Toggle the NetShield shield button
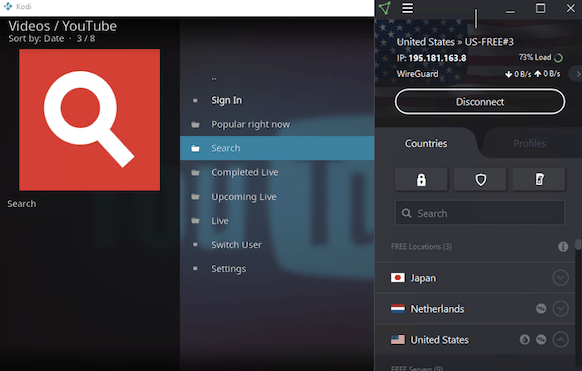 tap(480, 180)
